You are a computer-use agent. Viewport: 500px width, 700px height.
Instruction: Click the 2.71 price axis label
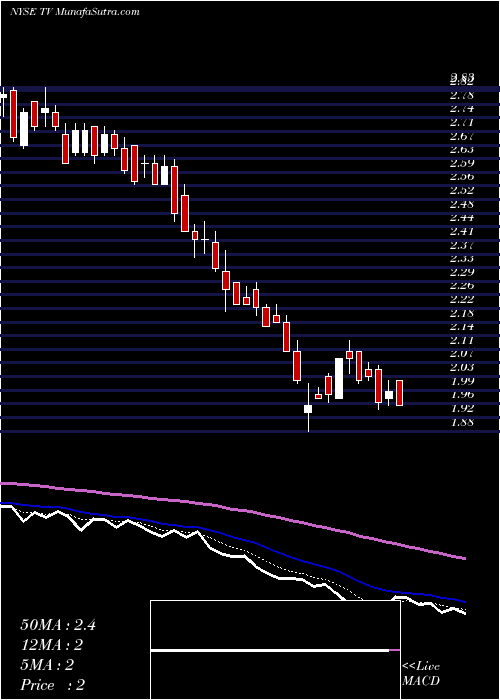click(x=462, y=122)
